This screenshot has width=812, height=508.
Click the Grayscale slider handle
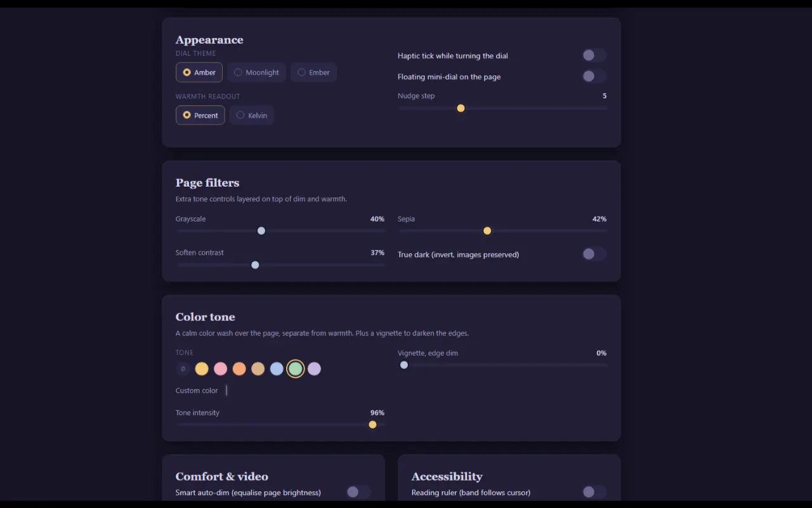261,231
